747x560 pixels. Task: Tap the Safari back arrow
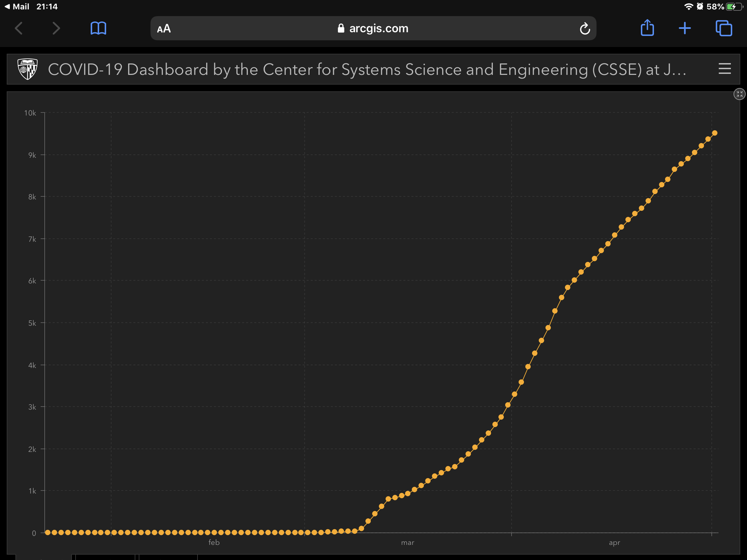(19, 28)
